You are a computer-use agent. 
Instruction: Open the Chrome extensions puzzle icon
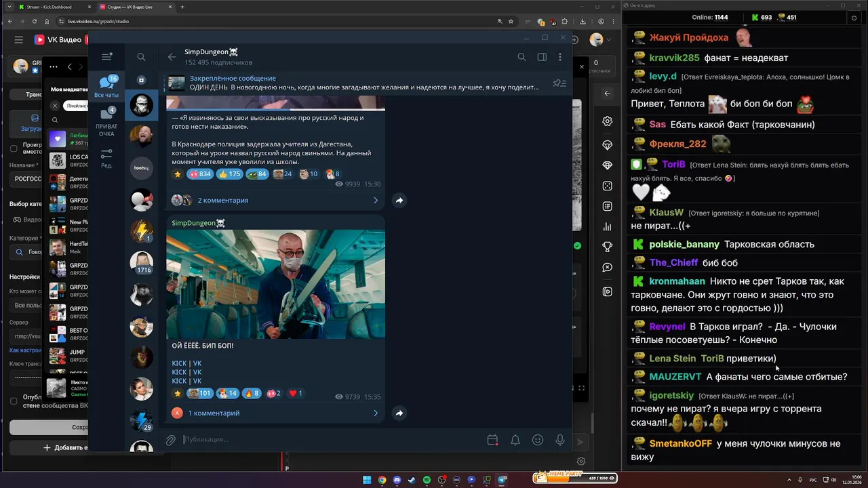(x=564, y=21)
